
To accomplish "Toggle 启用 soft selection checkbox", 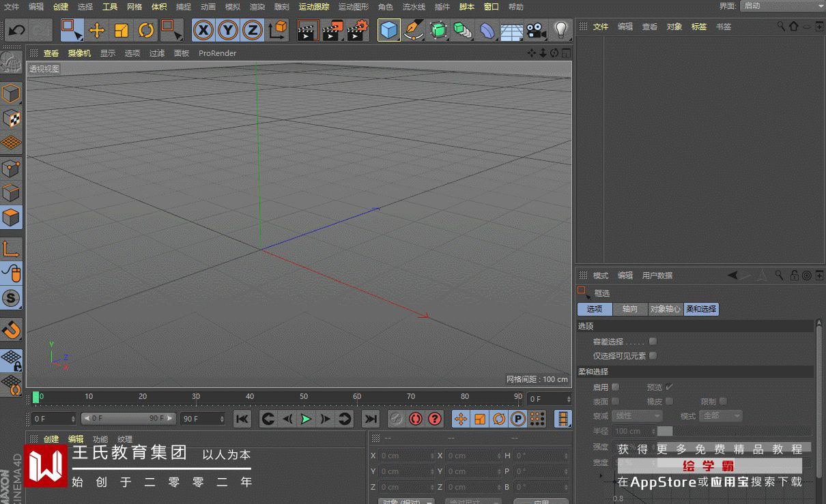I will pyautogui.click(x=615, y=387).
